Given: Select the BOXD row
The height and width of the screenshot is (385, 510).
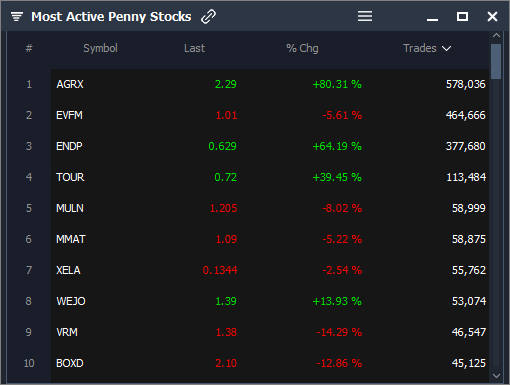Looking at the screenshot, I should pos(270,363).
